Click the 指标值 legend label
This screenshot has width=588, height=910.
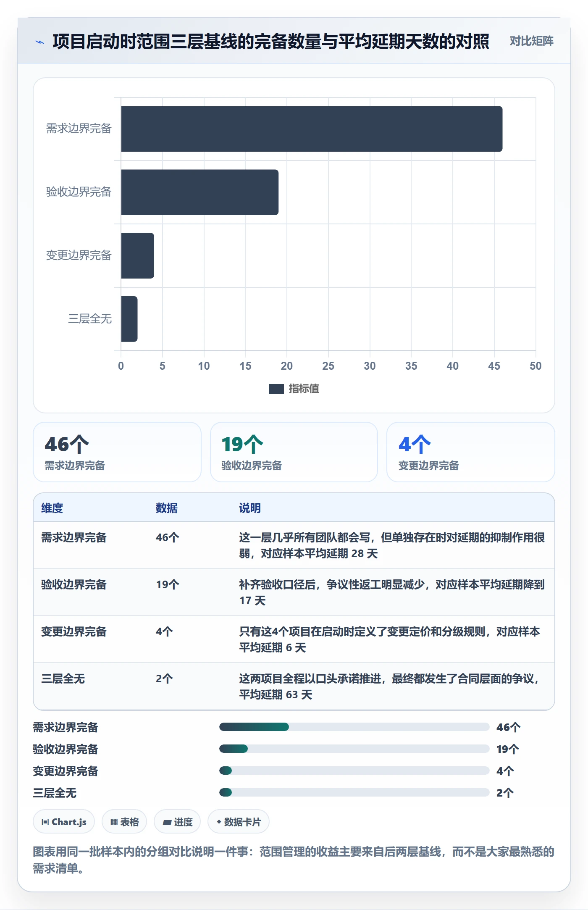(304, 389)
